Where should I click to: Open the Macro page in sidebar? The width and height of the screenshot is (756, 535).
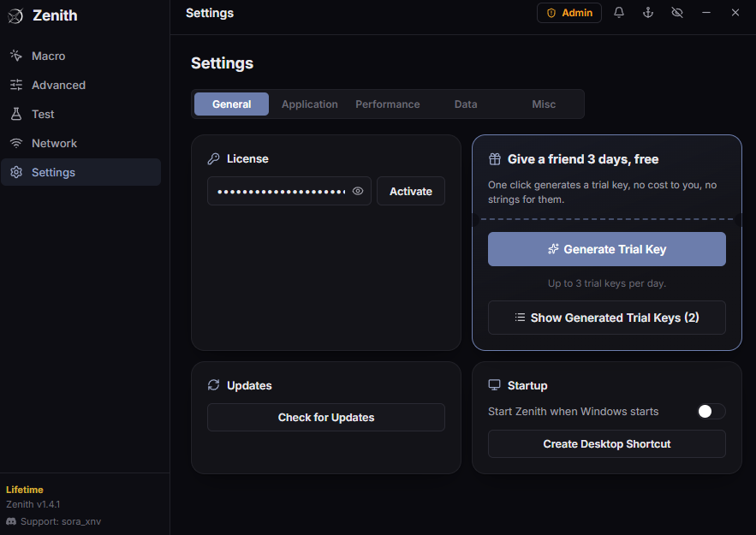tap(81, 56)
